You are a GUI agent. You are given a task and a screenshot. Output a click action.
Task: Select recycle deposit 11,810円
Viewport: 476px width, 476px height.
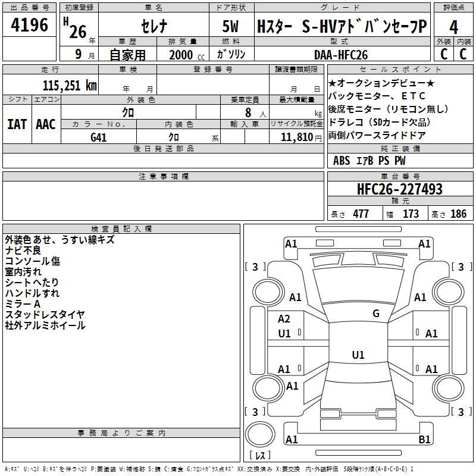[x=302, y=137]
